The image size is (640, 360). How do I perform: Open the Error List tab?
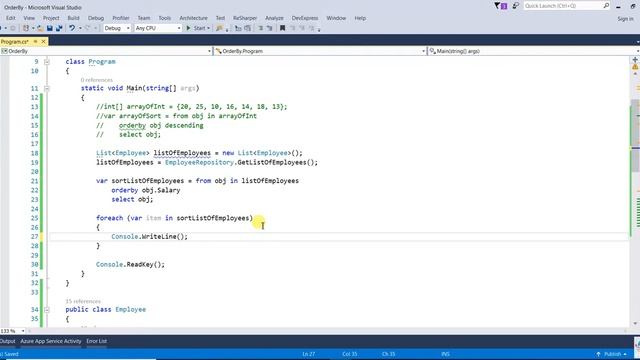tap(97, 341)
